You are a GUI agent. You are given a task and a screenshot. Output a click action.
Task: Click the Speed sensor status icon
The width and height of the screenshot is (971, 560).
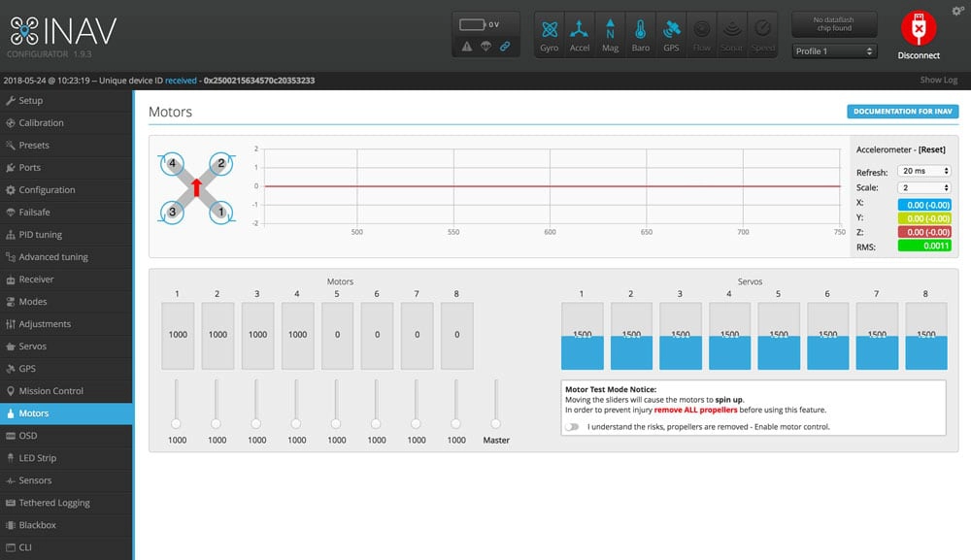pyautogui.click(x=762, y=35)
